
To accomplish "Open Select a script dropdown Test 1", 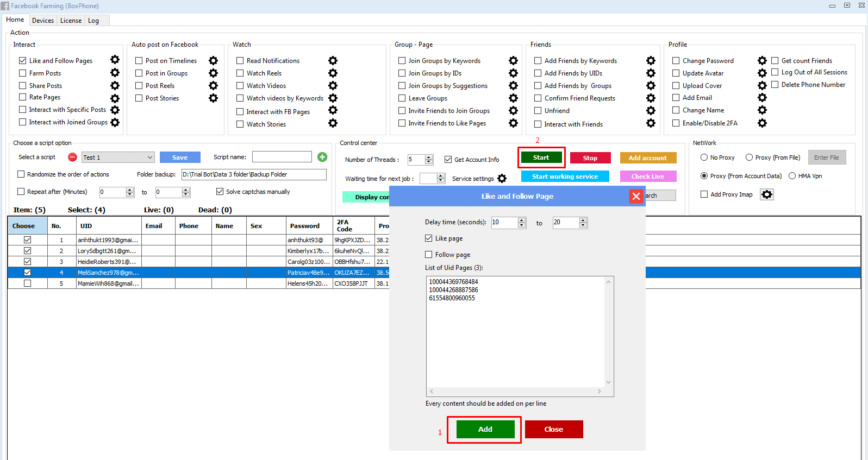I will coord(118,157).
